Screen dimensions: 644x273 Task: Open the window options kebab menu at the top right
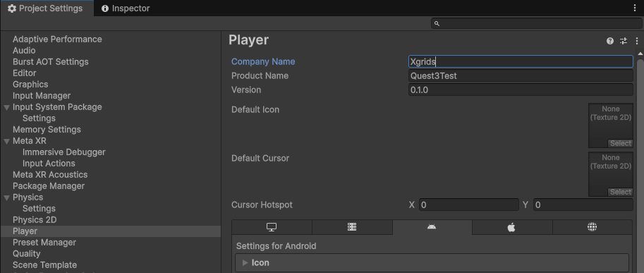tap(635, 8)
